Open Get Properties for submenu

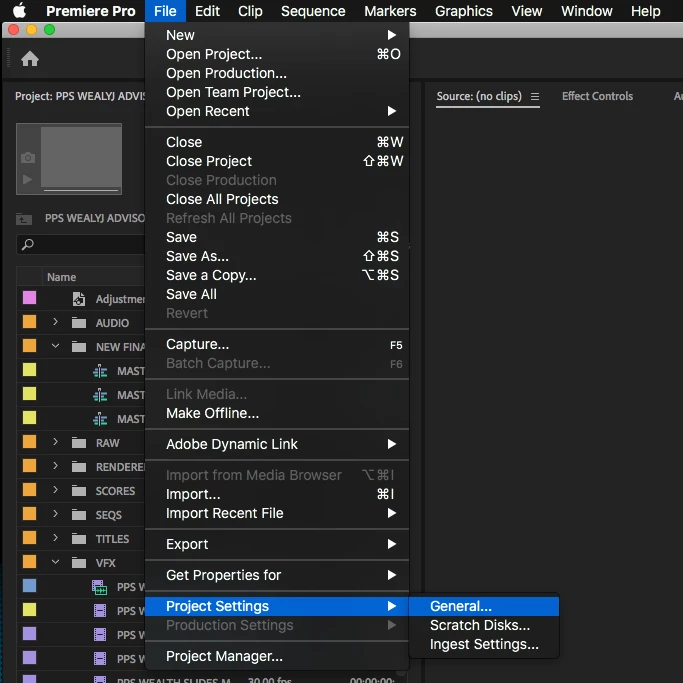(x=277, y=575)
